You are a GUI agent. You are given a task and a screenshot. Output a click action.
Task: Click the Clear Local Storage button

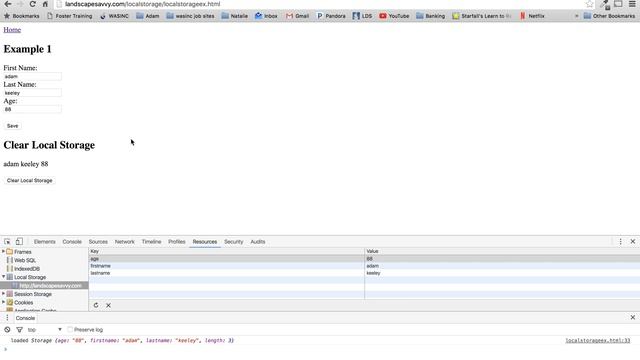click(x=29, y=180)
